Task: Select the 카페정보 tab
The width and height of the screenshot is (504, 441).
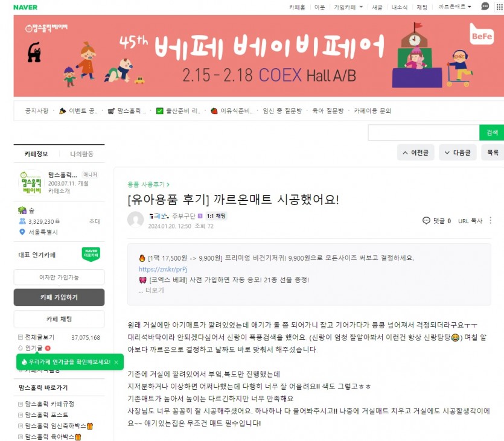Action: tap(36, 154)
